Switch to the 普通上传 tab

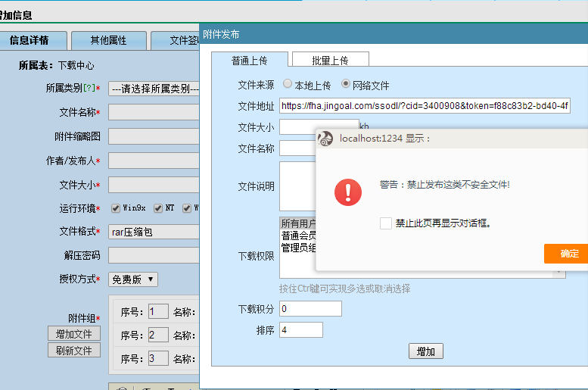249,61
